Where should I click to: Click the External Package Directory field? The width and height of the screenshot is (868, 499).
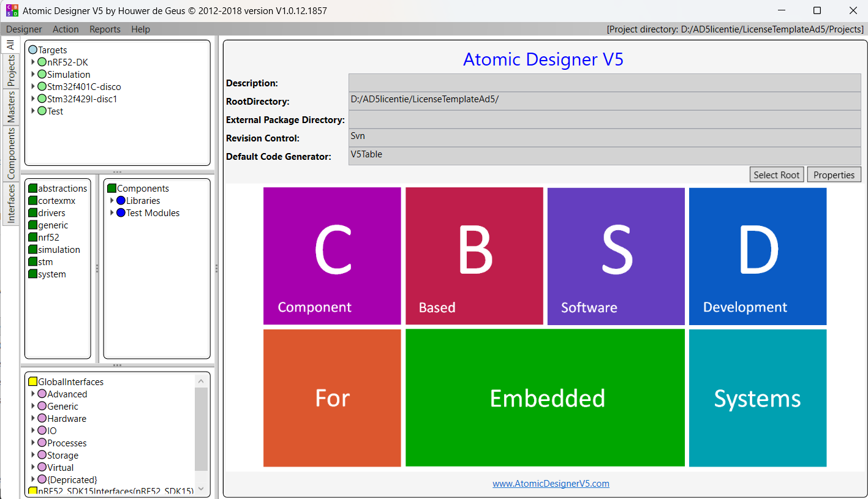point(604,119)
